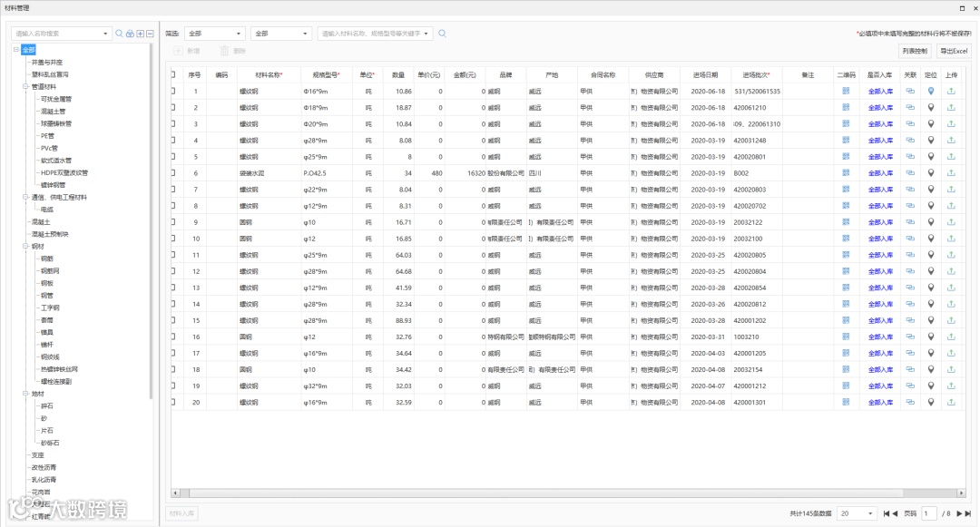Select the 工字钢 tree item
The height and width of the screenshot is (527, 980).
coord(50,307)
